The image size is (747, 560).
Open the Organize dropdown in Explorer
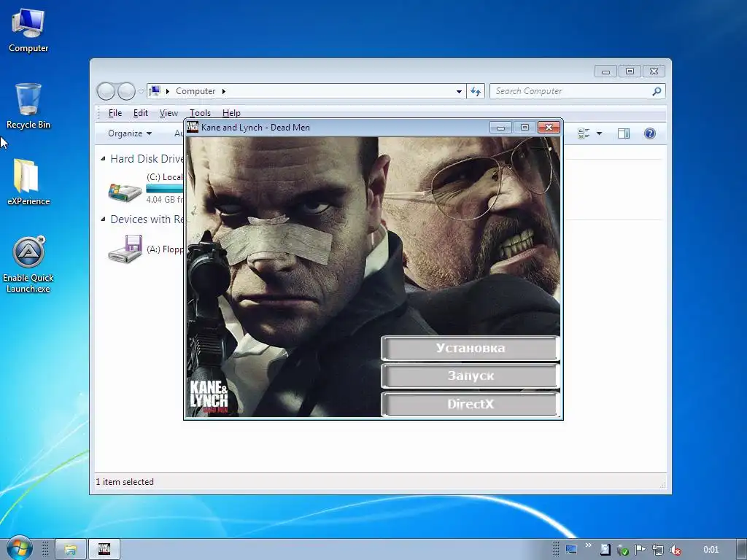point(130,133)
